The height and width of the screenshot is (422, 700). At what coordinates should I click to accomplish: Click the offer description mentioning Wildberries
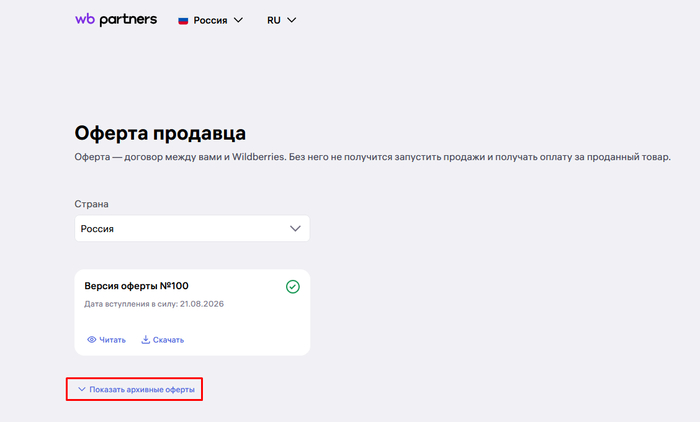pos(372,157)
